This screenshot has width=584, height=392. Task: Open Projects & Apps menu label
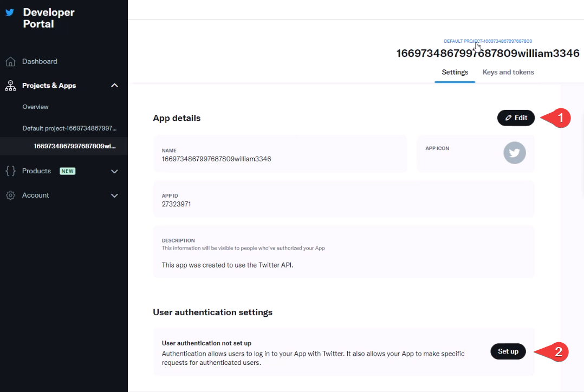49,86
